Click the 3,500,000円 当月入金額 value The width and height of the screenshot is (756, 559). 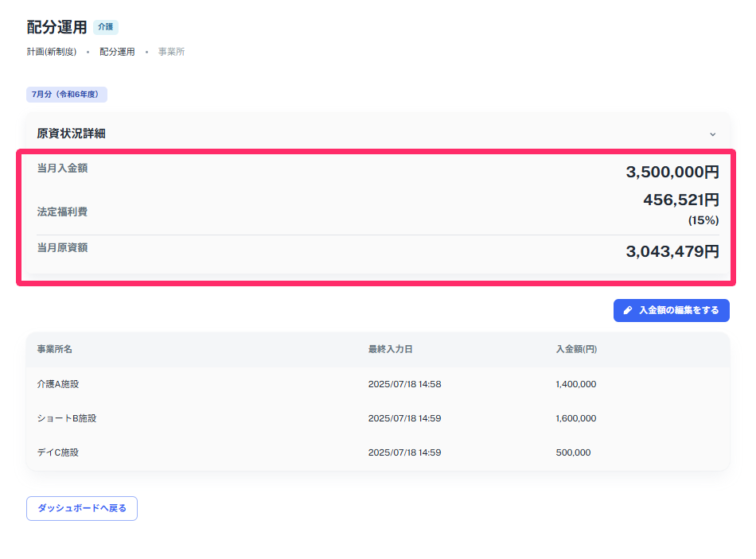coord(672,172)
